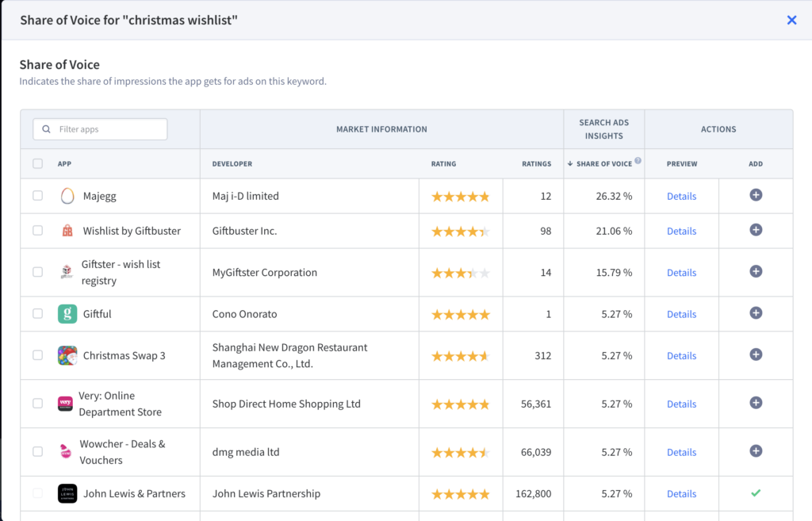This screenshot has height=521, width=812.
Task: Sort by the Rating column header
Action: pyautogui.click(x=444, y=163)
